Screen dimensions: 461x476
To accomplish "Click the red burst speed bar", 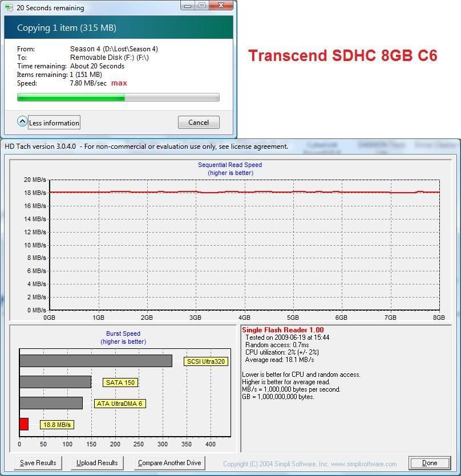I will [x=24, y=424].
